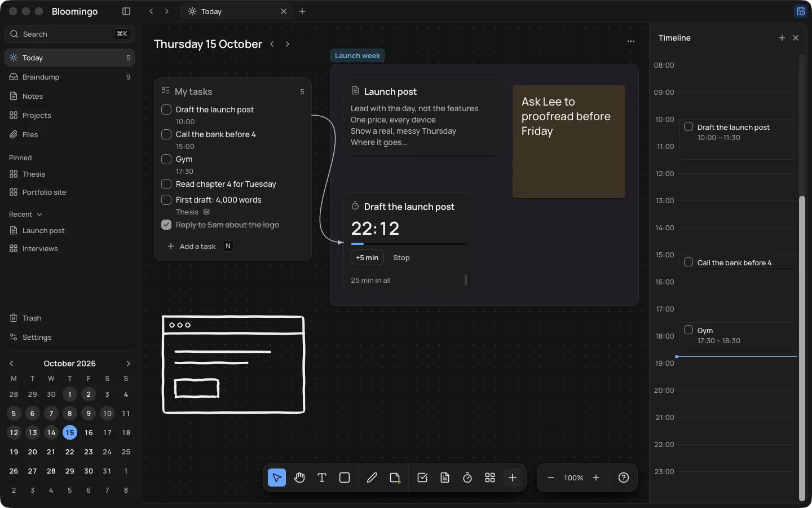812x508 pixels.
Task: Tick First draft: 4,000 words
Action: 166,200
